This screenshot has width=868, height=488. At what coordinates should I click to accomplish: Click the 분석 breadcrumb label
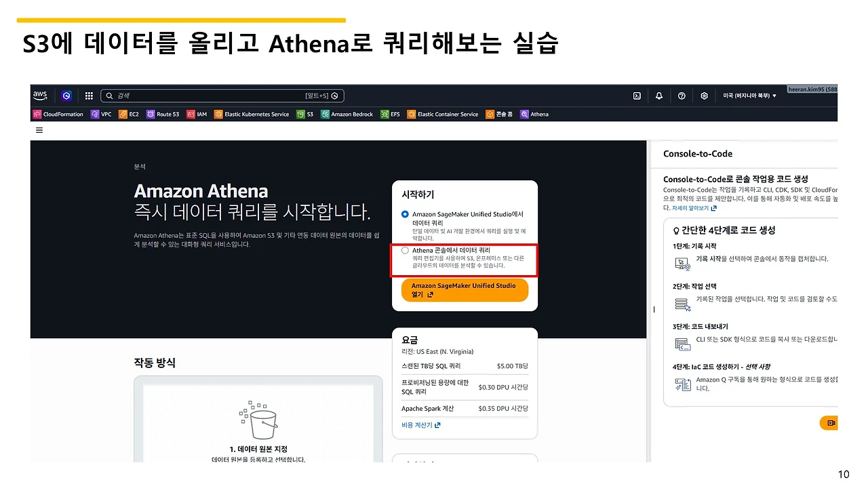click(140, 166)
